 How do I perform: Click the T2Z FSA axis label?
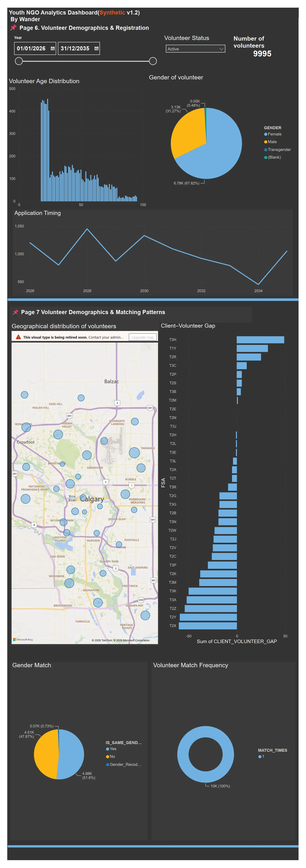point(173,609)
